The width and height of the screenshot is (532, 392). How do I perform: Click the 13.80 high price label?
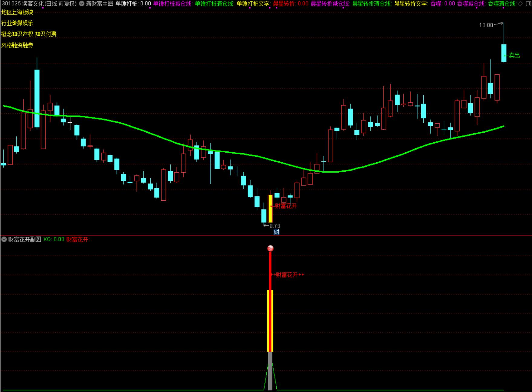[x=486, y=25]
